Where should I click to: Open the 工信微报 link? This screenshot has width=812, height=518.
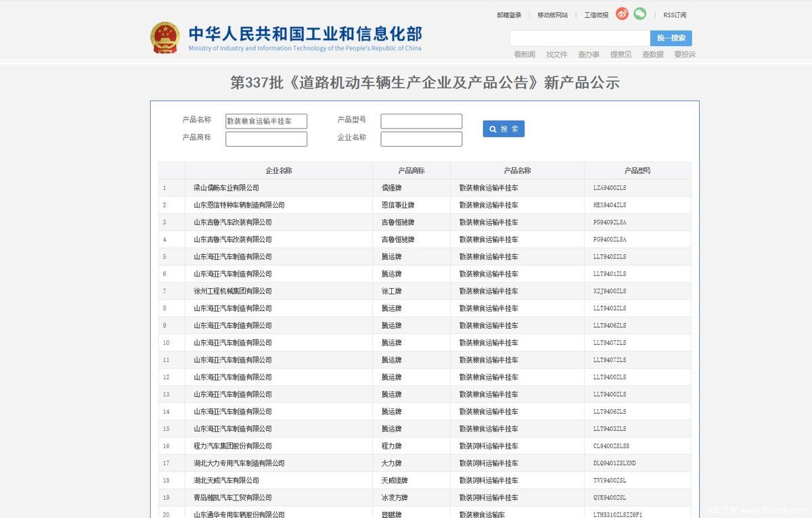click(x=596, y=15)
